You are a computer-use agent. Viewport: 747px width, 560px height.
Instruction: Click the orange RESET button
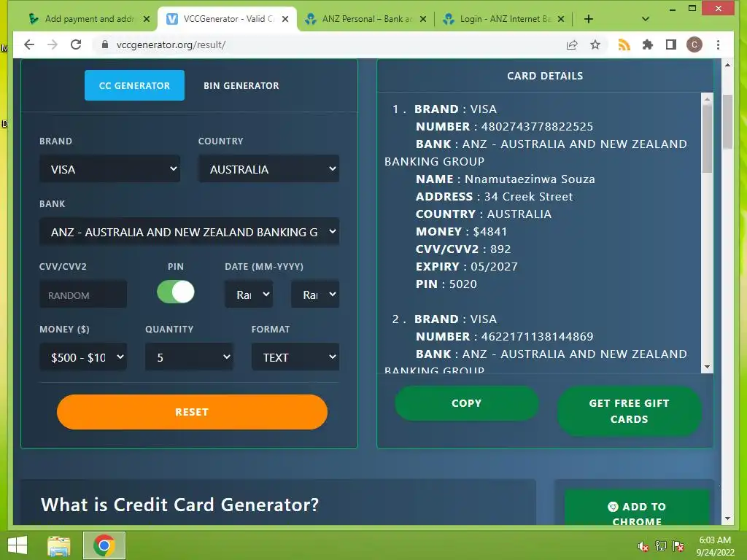tap(192, 412)
